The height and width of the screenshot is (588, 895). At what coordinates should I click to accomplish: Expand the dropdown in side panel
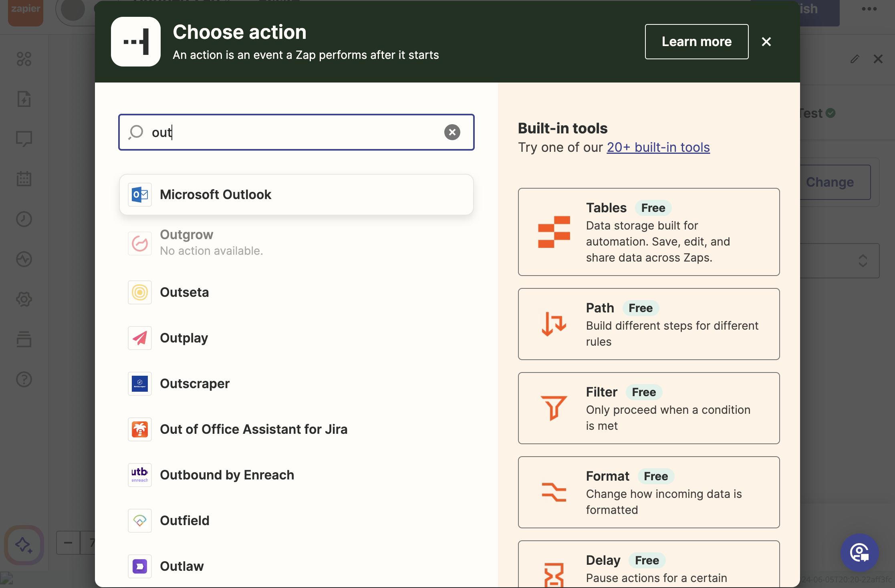tap(839, 261)
